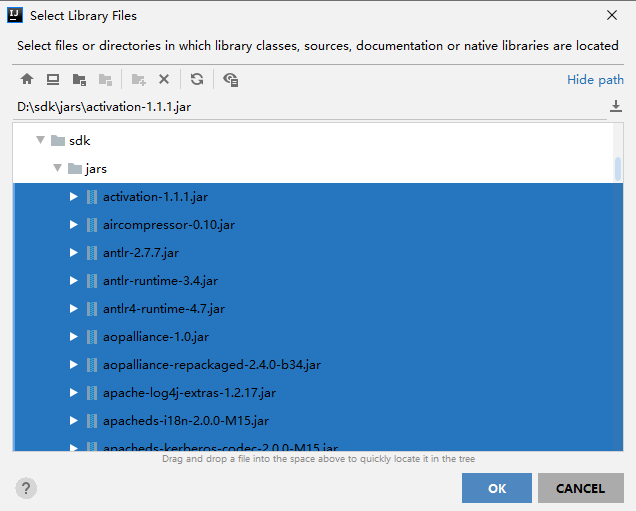Select the antlr-2.7.7.jar file name

141,253
